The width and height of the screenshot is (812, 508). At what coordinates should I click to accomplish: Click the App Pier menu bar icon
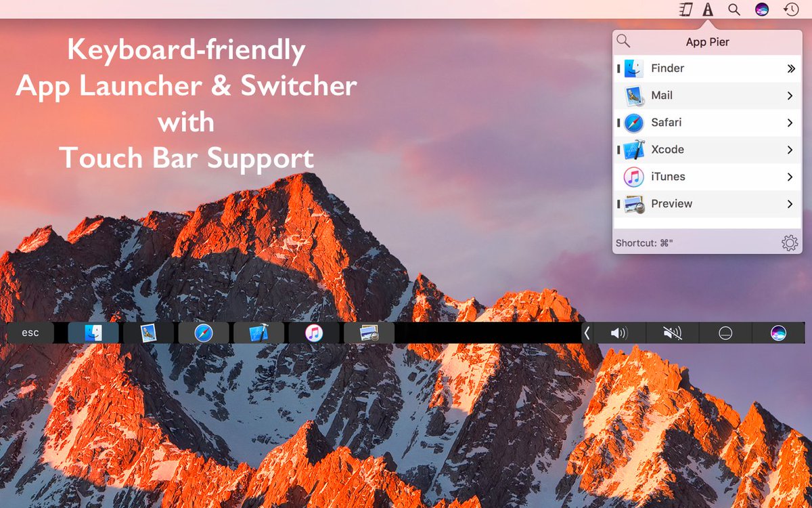708,9
